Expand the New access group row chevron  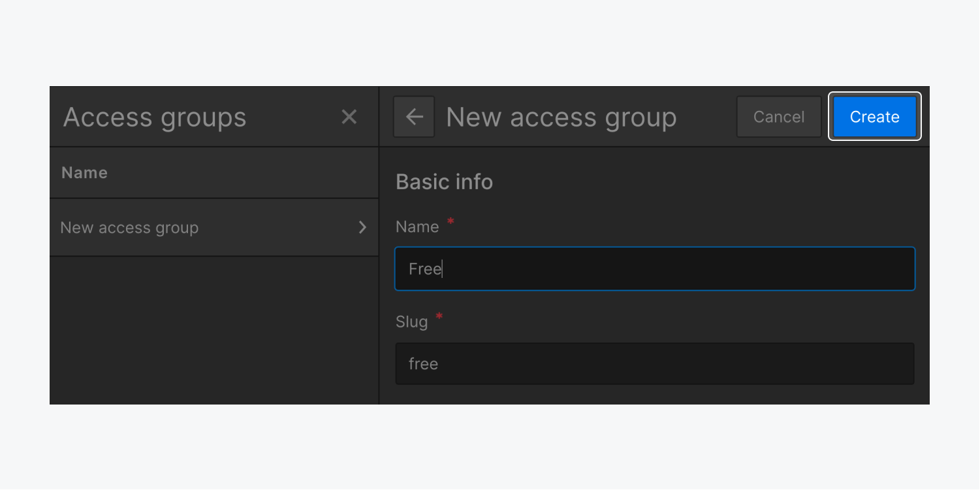362,228
